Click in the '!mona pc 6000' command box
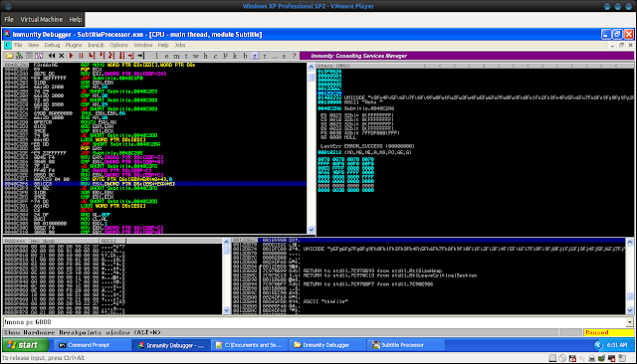Image resolution: width=637 pixels, height=364 pixels. (315, 322)
